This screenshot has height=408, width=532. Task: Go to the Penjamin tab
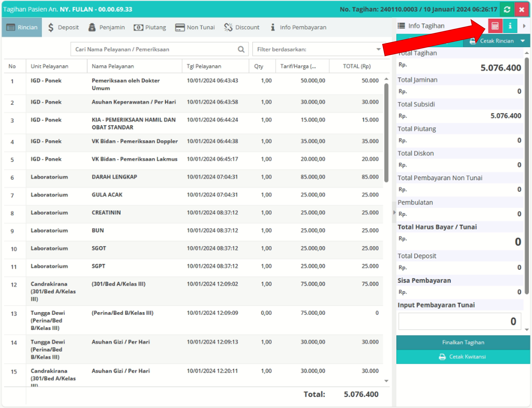pyautogui.click(x=107, y=27)
